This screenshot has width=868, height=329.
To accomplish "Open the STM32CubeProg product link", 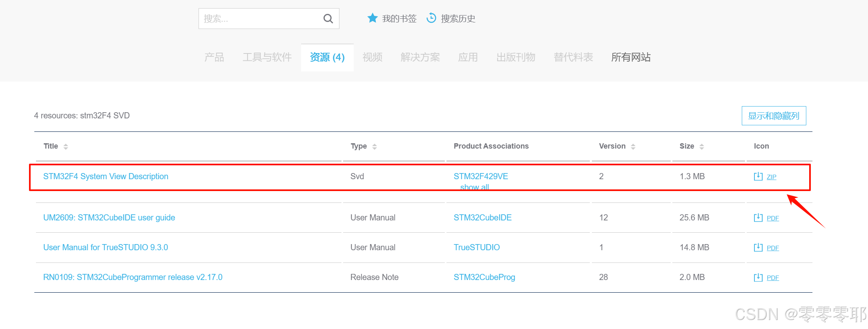I will tap(484, 277).
